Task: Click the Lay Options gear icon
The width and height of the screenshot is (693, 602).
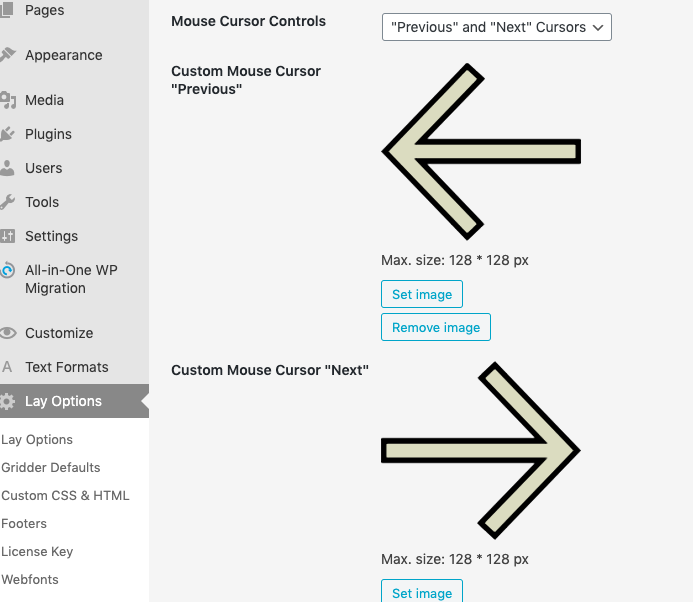Action: [8, 401]
